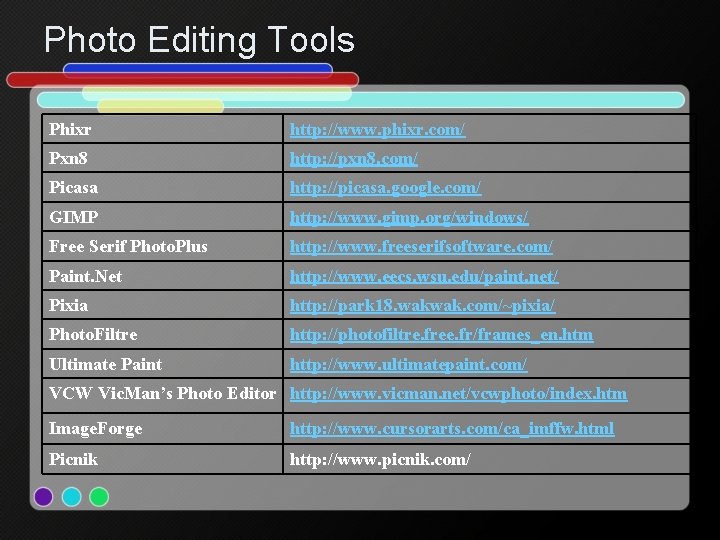This screenshot has width=720, height=540.
Task: Select the Free Serif PhotoPlus cell
Action: pyautogui.click(x=163, y=246)
